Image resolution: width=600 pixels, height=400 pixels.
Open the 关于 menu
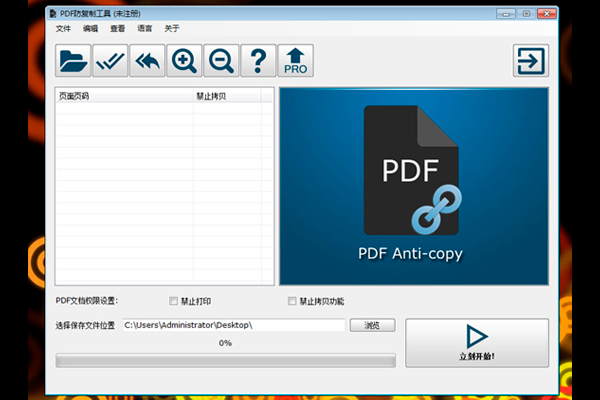(x=172, y=28)
